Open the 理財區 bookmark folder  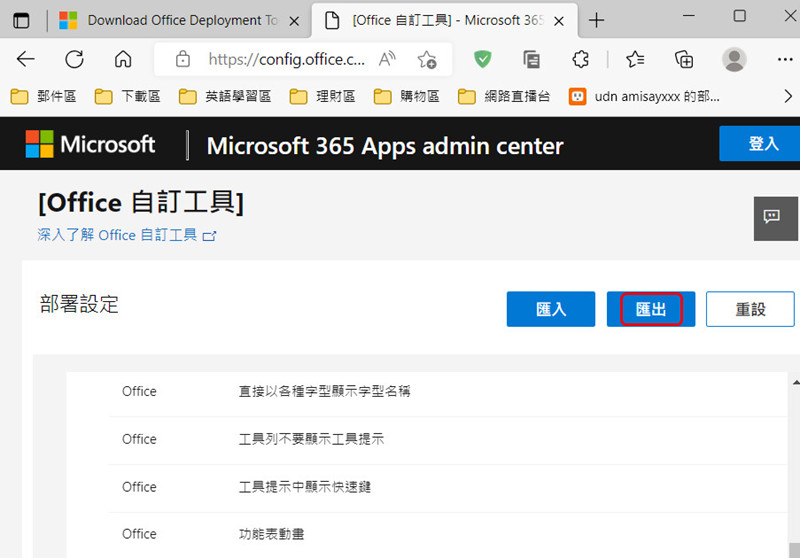[322, 96]
